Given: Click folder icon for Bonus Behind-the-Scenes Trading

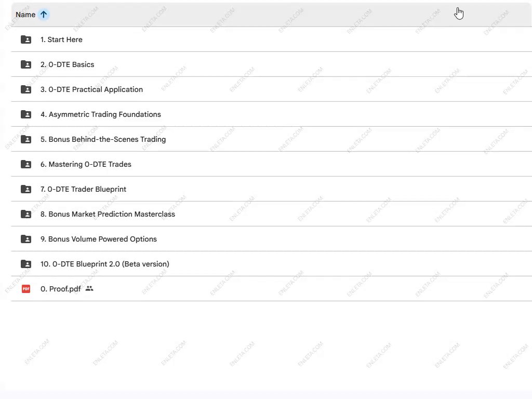Looking at the screenshot, I should [26, 139].
